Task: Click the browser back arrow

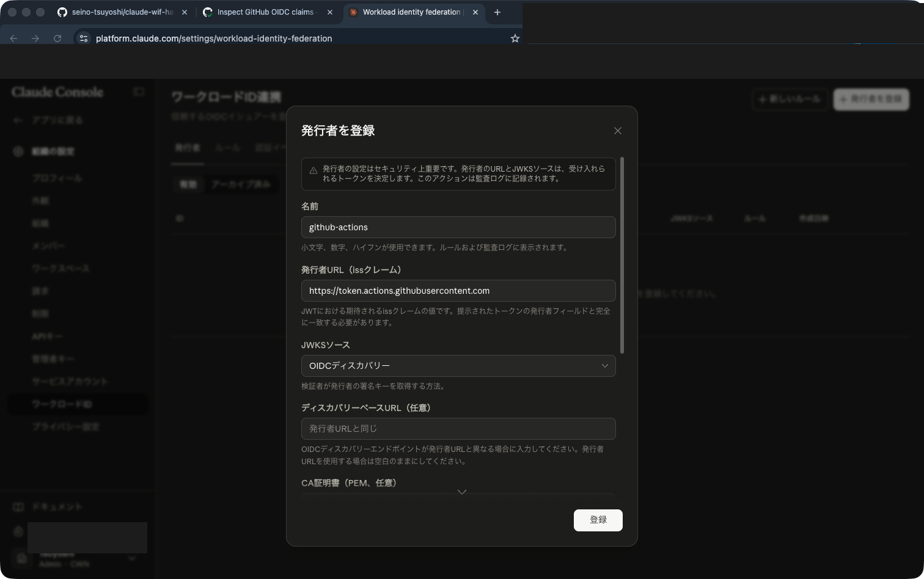Action: click(13, 38)
